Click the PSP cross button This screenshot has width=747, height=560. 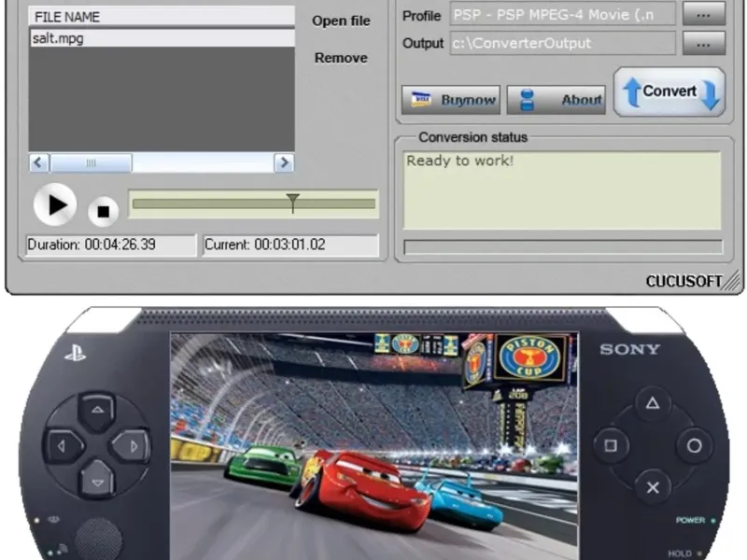coord(652,487)
